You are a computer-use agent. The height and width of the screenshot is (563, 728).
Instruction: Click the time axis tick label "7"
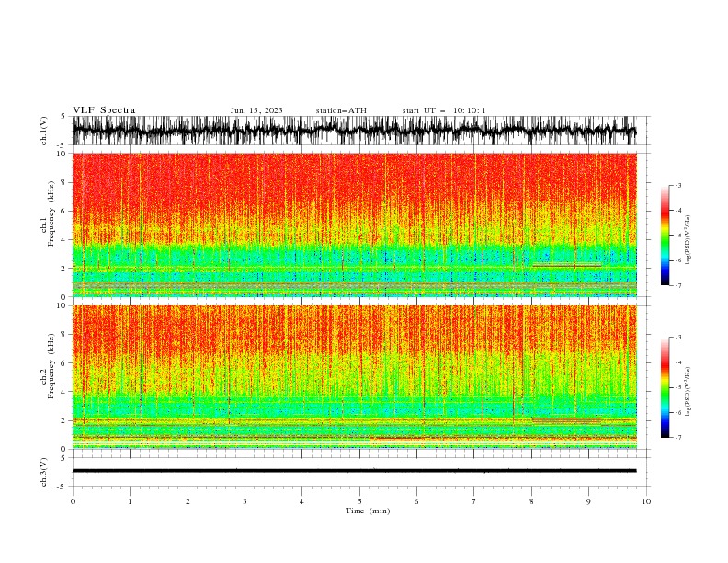pos(473,501)
